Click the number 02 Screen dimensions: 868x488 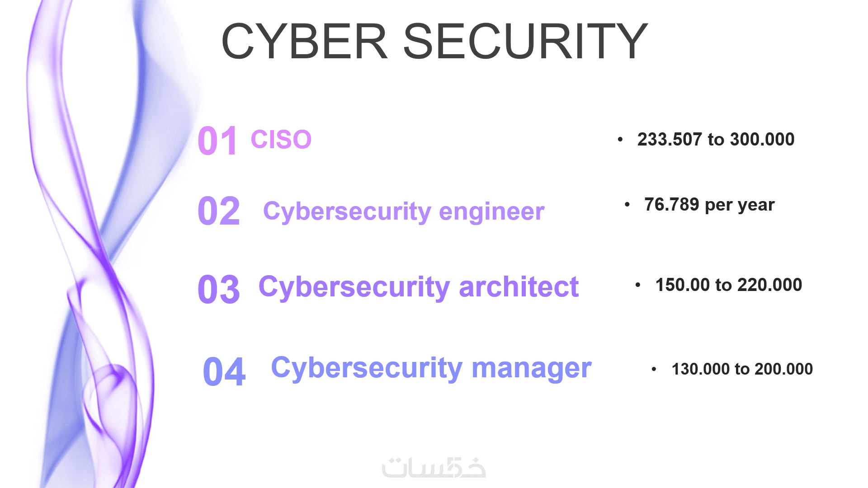[x=219, y=211]
